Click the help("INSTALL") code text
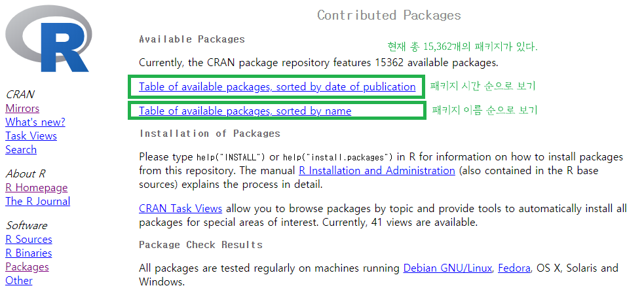Screen dimensions: 644x290 pos(231,157)
